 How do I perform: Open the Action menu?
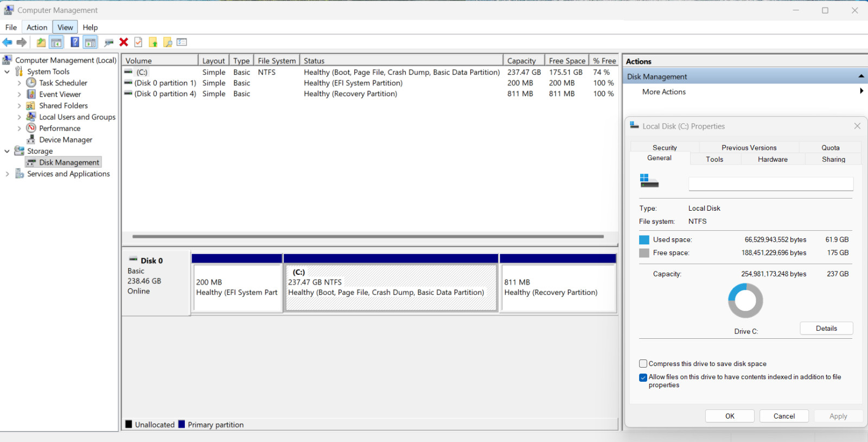[37, 27]
